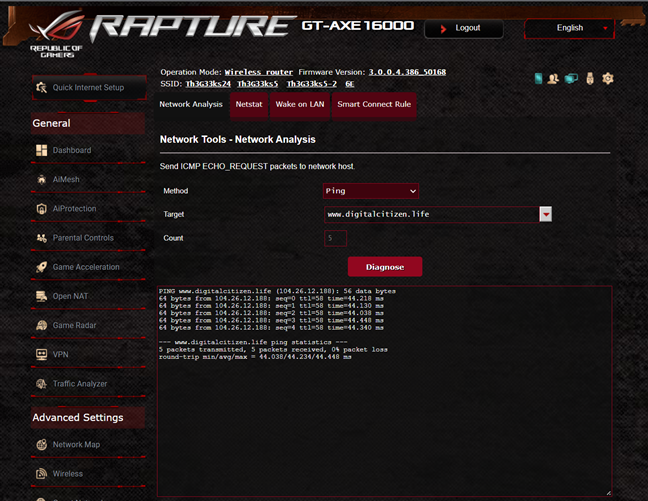Open Game Acceleration menu entry

coord(88,267)
